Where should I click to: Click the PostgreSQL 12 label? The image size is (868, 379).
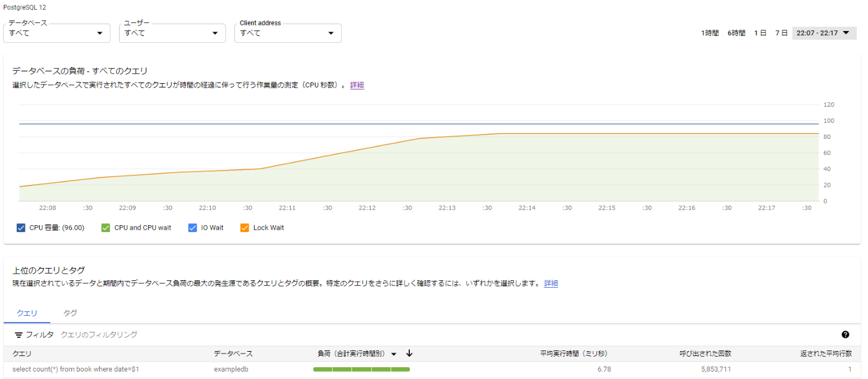(25, 7)
